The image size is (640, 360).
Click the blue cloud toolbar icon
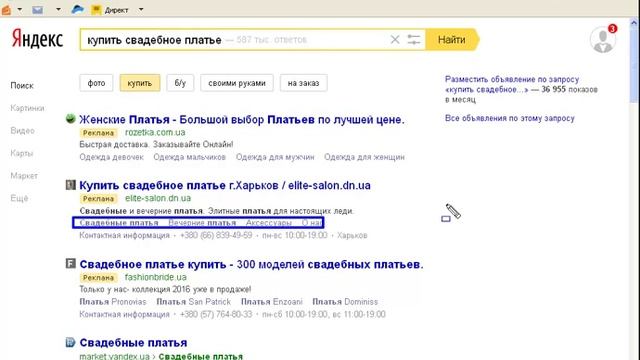click(78, 9)
